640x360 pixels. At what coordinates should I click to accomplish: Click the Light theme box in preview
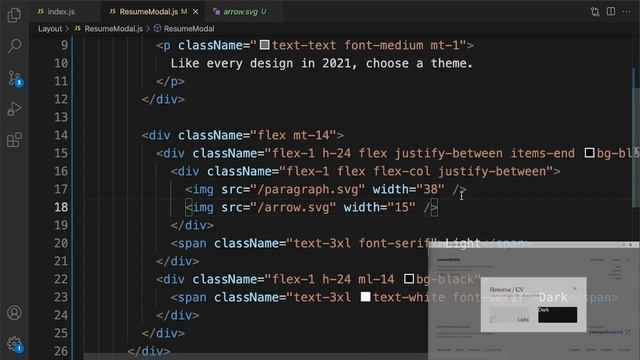coord(509,315)
